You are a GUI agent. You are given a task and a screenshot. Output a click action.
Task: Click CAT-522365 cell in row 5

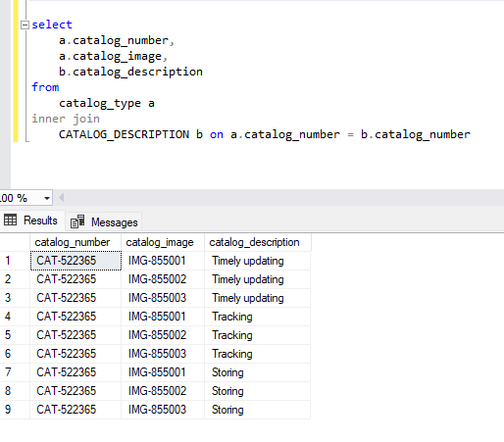click(x=76, y=335)
